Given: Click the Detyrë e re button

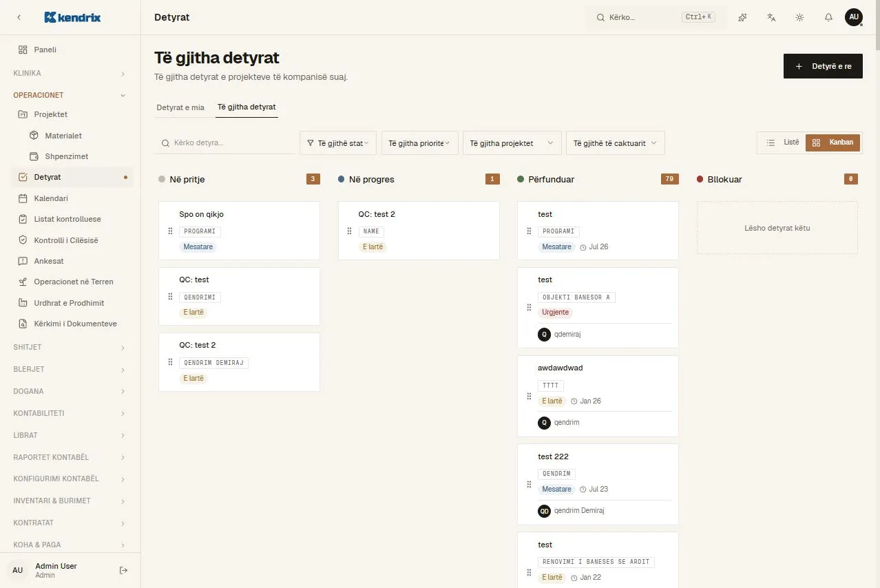Looking at the screenshot, I should point(823,66).
